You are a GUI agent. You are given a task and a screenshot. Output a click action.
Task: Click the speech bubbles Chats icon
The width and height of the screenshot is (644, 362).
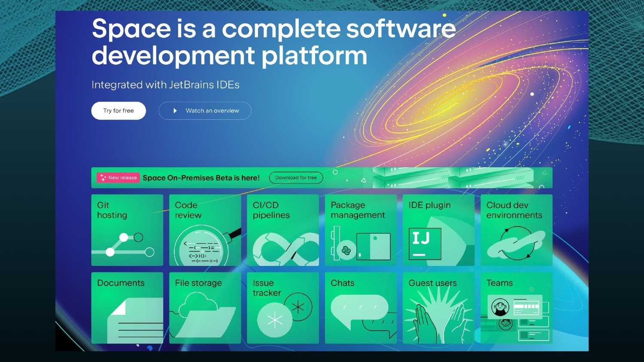point(364,317)
